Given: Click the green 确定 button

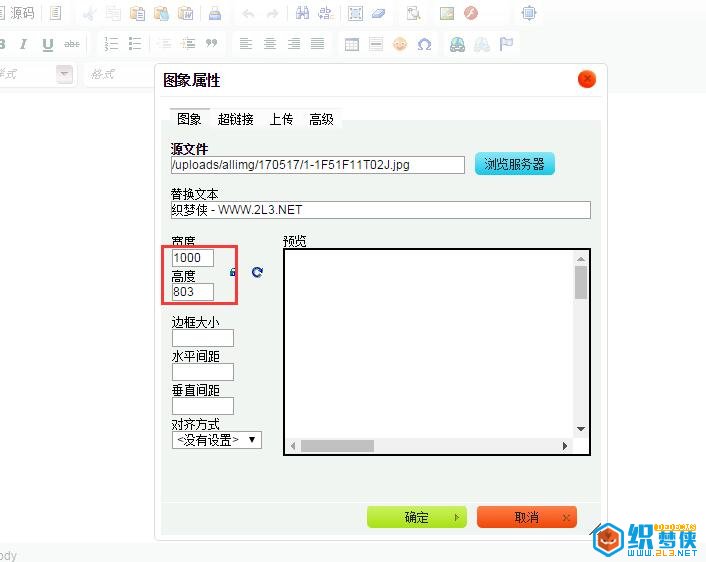Looking at the screenshot, I should 417,517.
